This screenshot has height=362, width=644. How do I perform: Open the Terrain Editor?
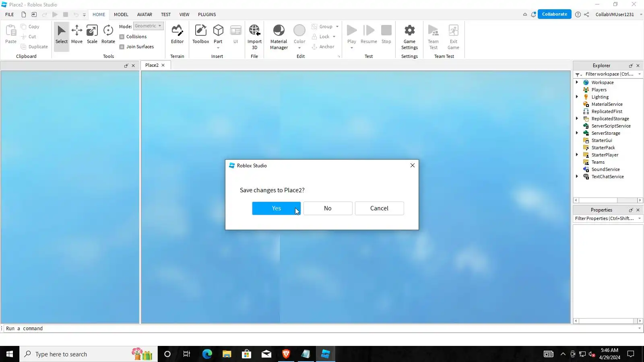coord(177,34)
